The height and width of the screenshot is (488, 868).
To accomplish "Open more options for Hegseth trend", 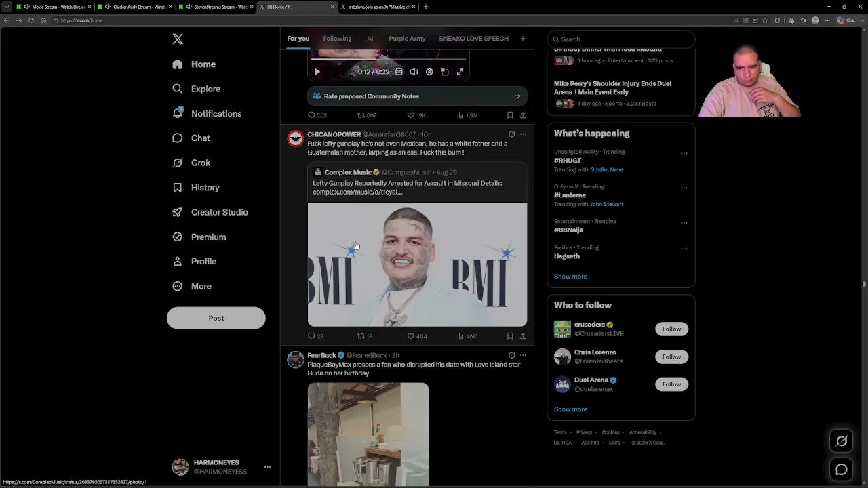I will [684, 249].
